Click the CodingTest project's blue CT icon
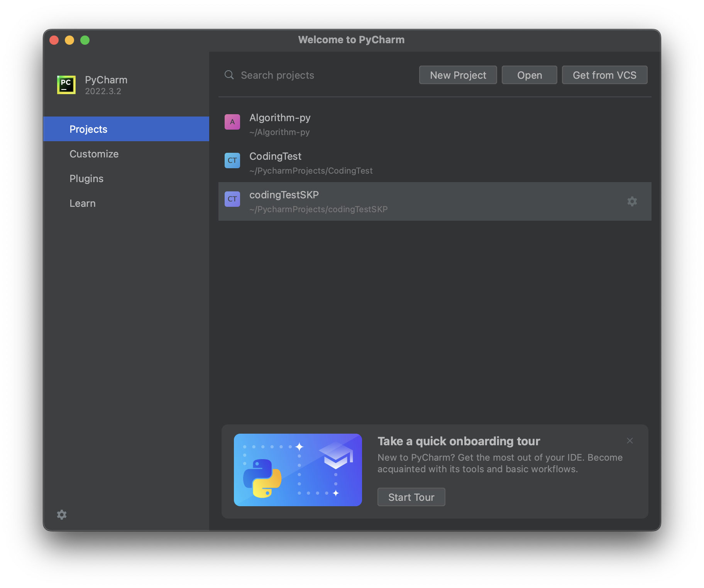The image size is (704, 588). pyautogui.click(x=232, y=161)
